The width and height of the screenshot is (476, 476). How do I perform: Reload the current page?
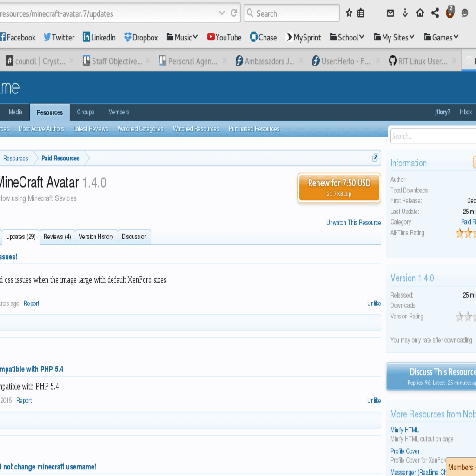234,13
